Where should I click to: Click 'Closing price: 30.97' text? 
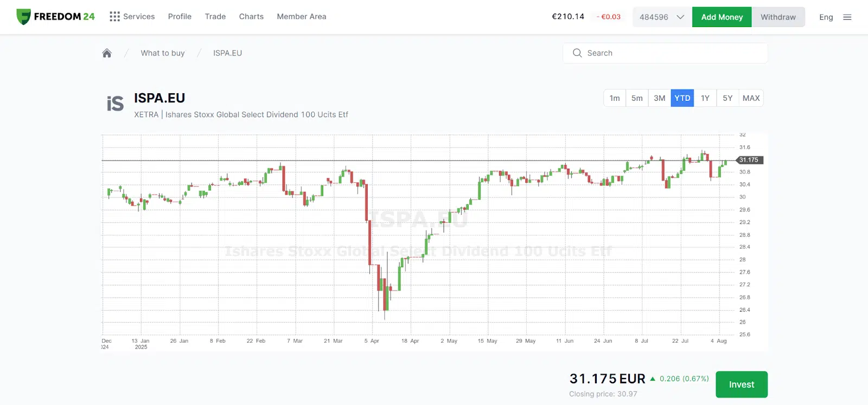point(603,394)
